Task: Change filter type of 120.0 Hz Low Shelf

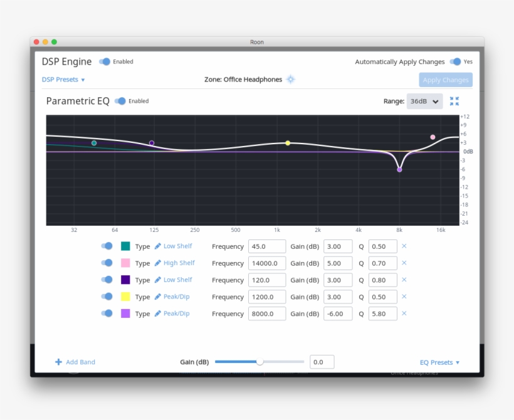Action: tap(177, 280)
